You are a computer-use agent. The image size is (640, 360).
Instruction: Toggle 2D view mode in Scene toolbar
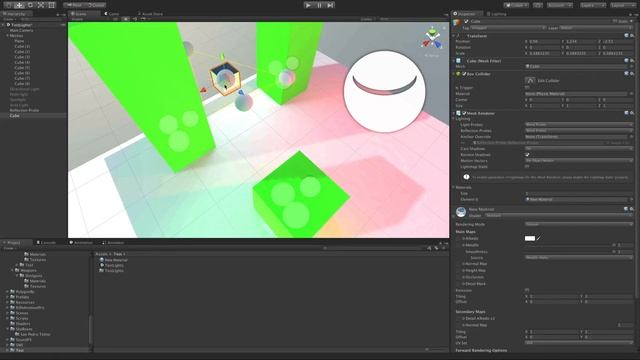116,19
